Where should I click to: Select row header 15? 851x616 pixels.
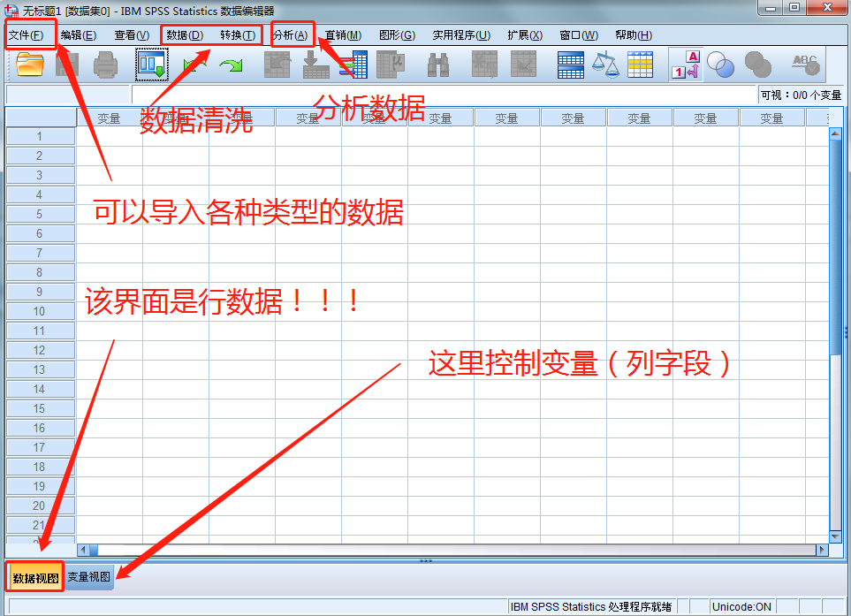coord(40,408)
